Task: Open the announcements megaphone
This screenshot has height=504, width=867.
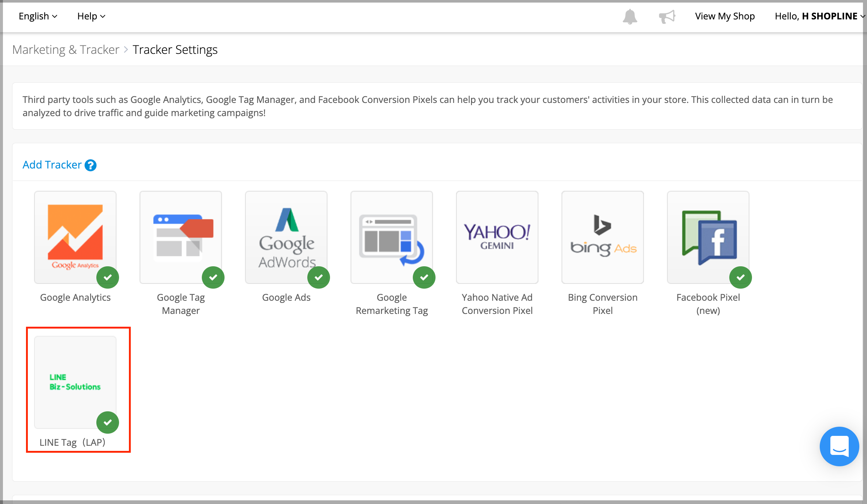Action: point(667,16)
